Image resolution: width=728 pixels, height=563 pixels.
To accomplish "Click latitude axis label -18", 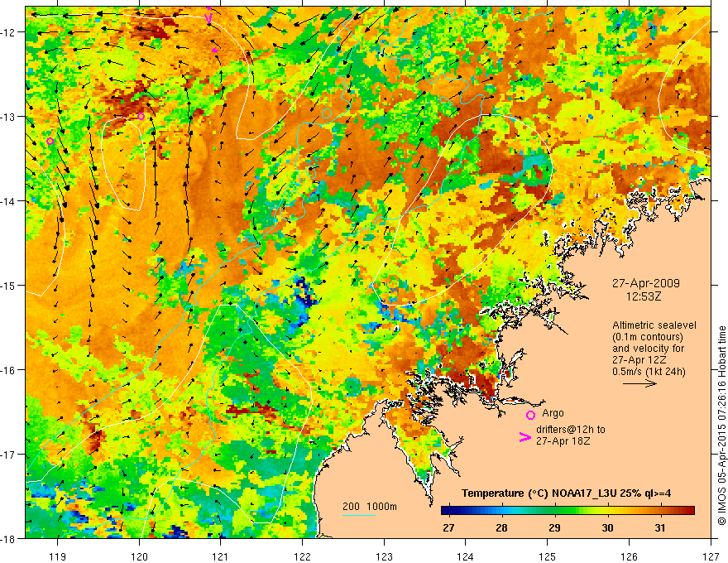I will tap(9, 539).
